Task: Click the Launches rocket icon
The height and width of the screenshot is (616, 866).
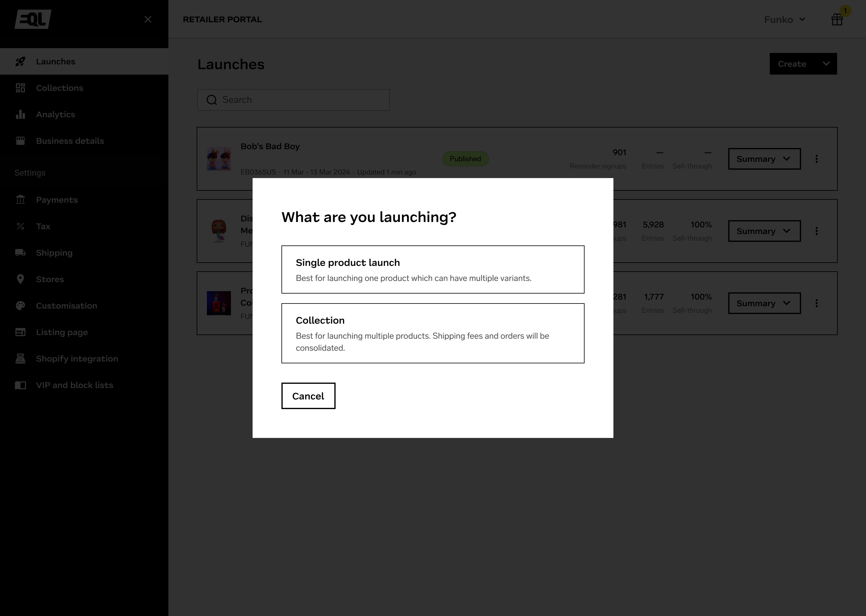Action: (x=20, y=61)
